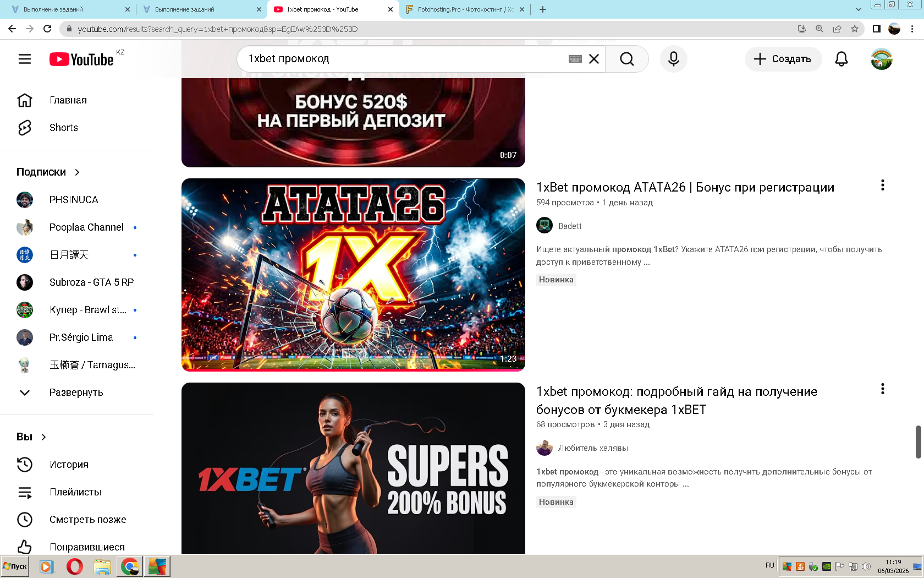Open the Подписки section
The height and width of the screenshot is (578, 924).
tap(48, 172)
